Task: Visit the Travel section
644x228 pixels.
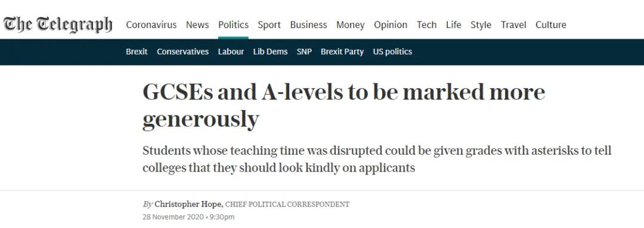Action: click(x=513, y=25)
